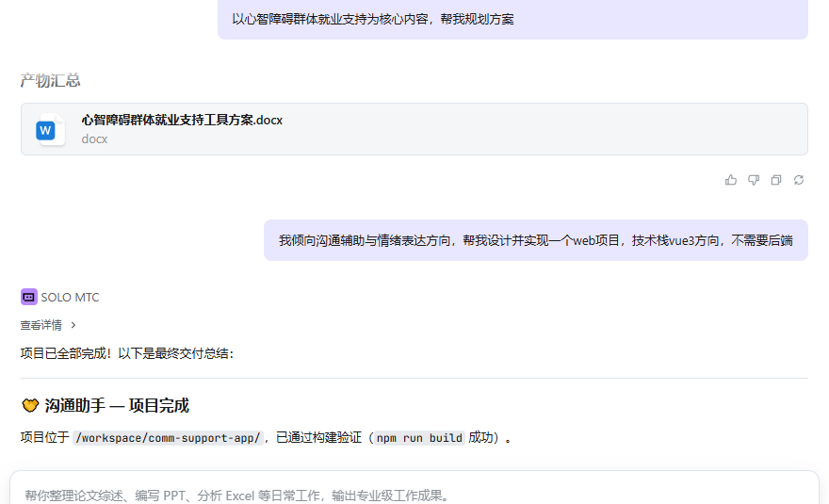Regenerate the response with the refresh icon
Screen dimensions: 829x504
click(799, 180)
